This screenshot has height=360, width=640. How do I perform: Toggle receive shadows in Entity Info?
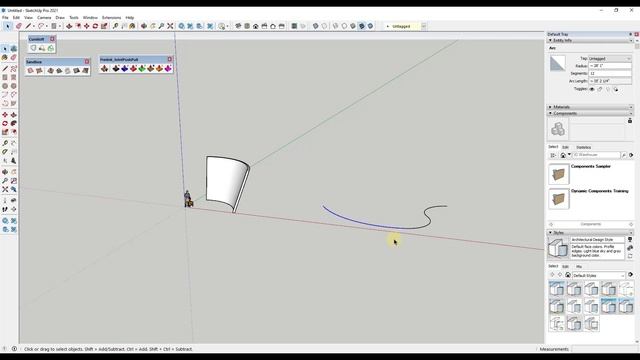(x=608, y=89)
